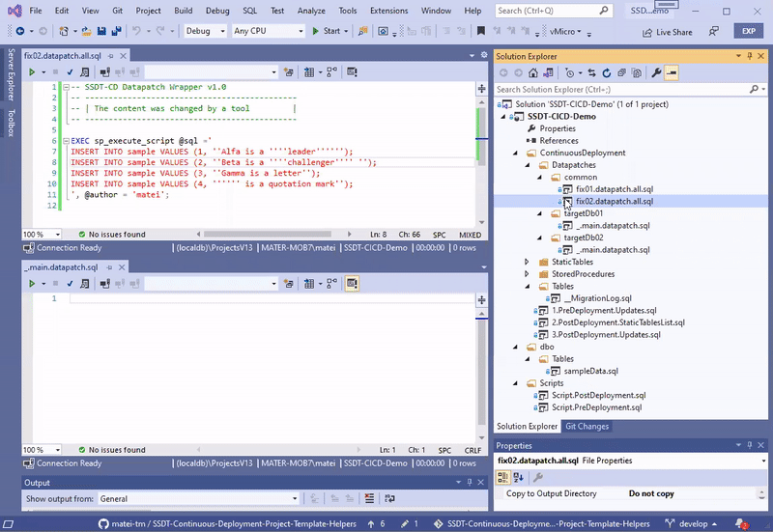Toggle pin on fix02.datapatch.all.sql tab

(111, 56)
